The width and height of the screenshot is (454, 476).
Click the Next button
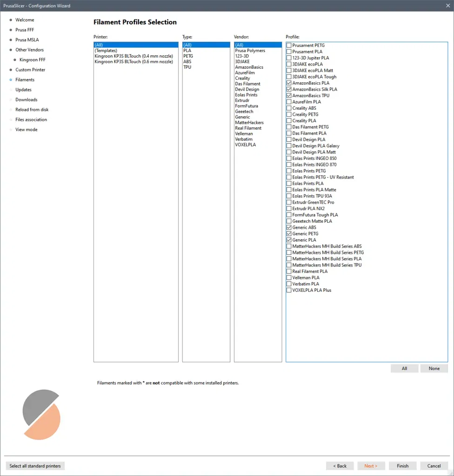pyautogui.click(x=371, y=466)
